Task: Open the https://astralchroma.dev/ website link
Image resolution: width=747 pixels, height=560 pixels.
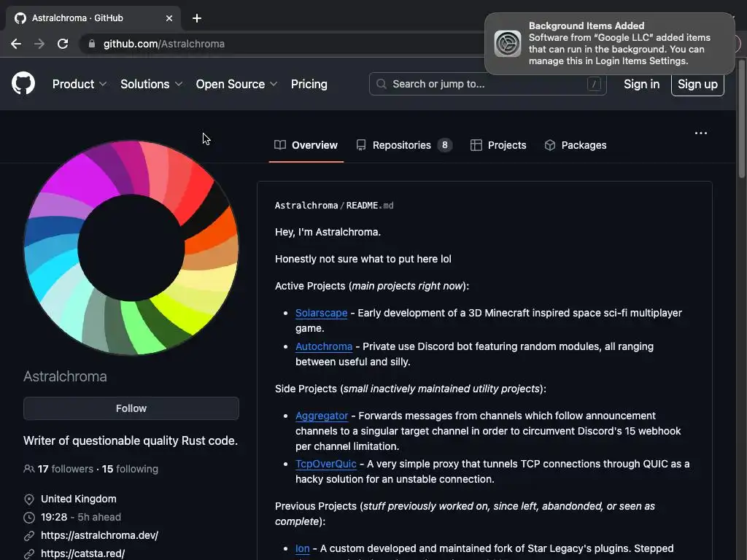Action: coord(99,535)
